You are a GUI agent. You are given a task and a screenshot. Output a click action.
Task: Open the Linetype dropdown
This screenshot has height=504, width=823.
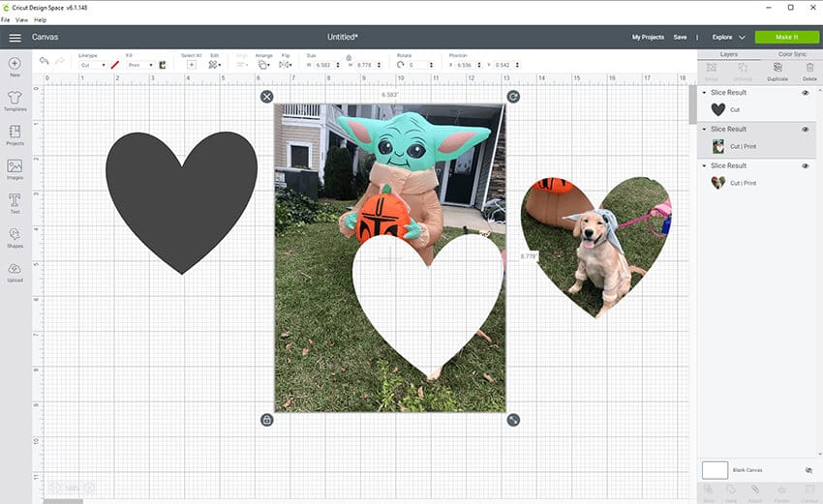pos(93,65)
